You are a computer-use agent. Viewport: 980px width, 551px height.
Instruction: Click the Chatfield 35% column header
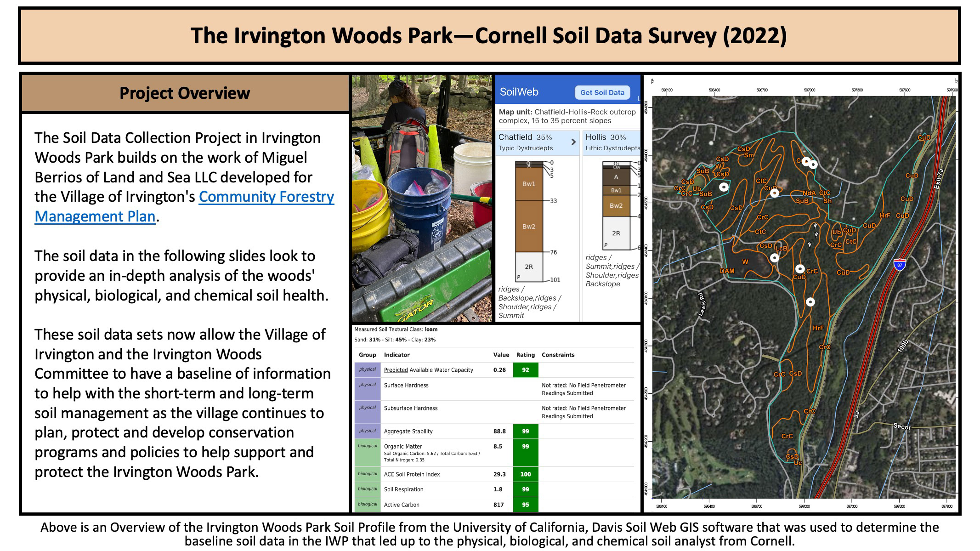coord(537,142)
